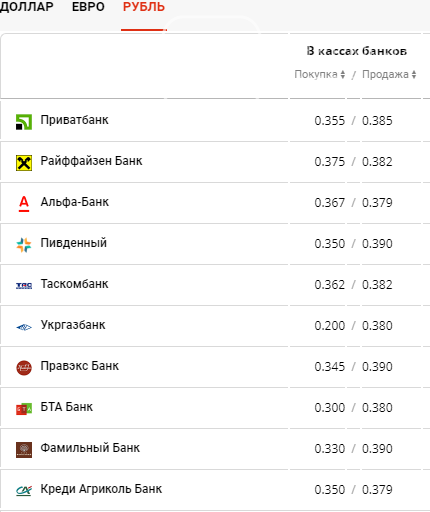Click the Райффайзен Банк yellow logo
Viewport: 430px width, 512px height.
24,163
